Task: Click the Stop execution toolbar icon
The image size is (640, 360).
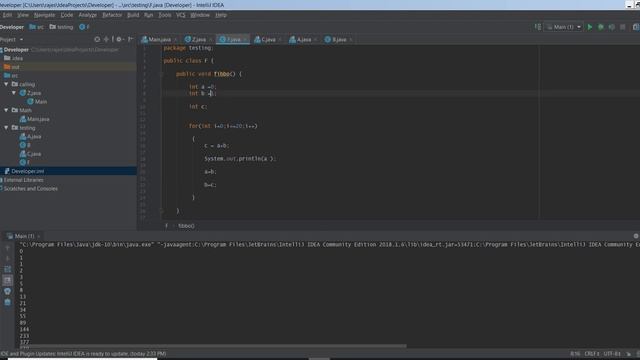Action: (622, 27)
